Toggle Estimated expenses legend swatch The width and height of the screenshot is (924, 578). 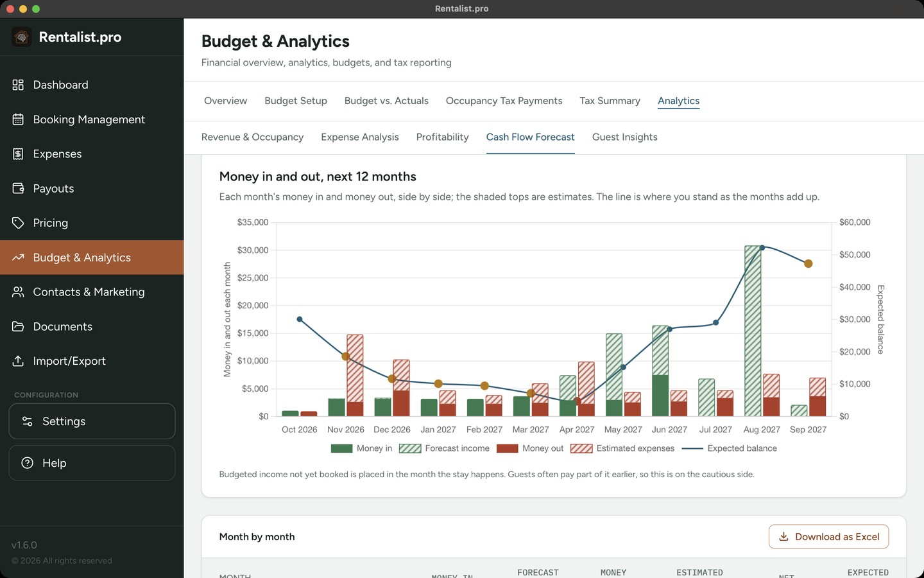tap(581, 448)
